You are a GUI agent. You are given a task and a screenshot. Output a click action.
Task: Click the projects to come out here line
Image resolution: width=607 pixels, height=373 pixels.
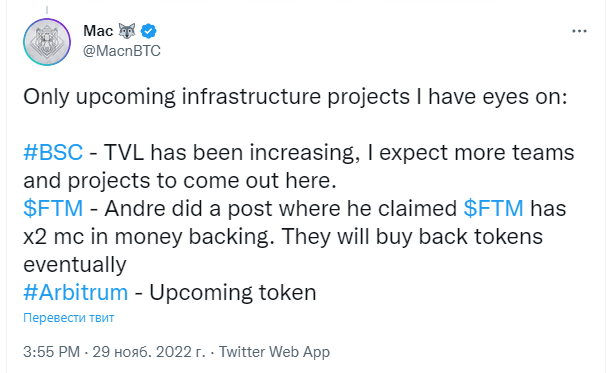pos(202,181)
